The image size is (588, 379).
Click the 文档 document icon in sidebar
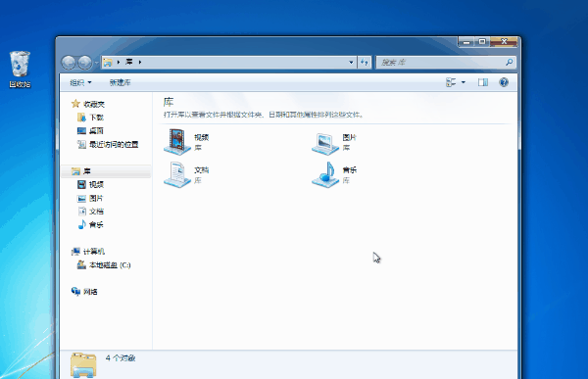pyautogui.click(x=81, y=212)
